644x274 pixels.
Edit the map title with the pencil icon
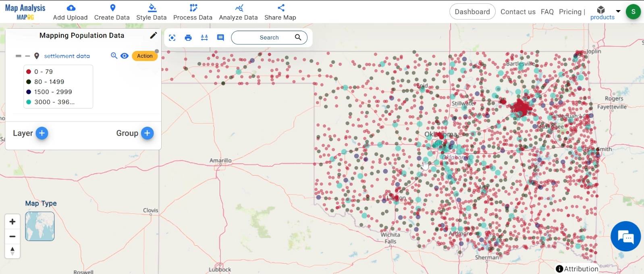153,36
